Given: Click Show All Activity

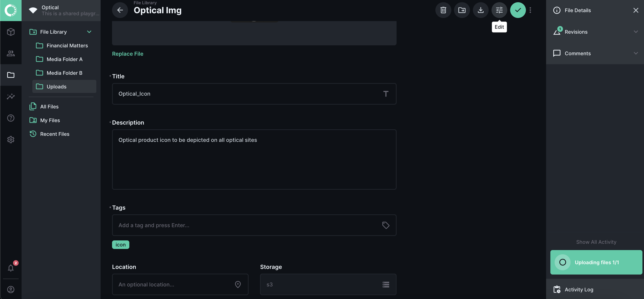Looking at the screenshot, I should (x=596, y=242).
